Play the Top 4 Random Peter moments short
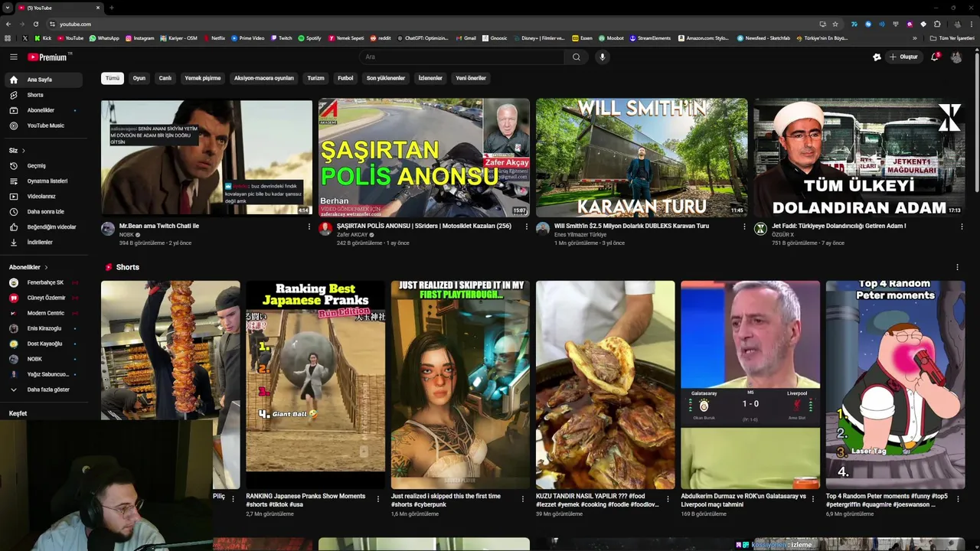 tap(895, 385)
